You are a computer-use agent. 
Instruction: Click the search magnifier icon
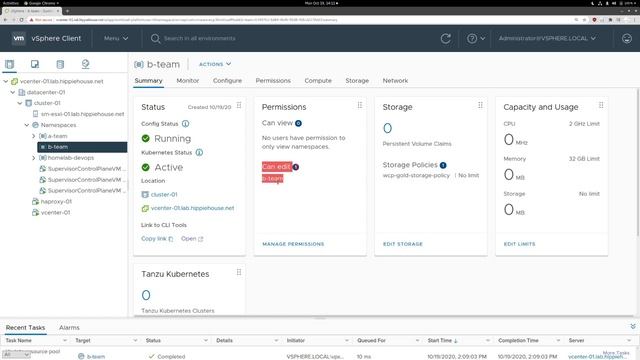click(155, 38)
